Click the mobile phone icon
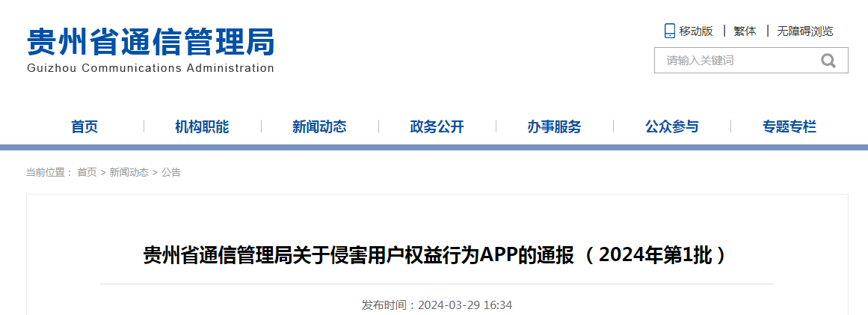Screen dimensions: 868x315 pyautogui.click(x=670, y=31)
